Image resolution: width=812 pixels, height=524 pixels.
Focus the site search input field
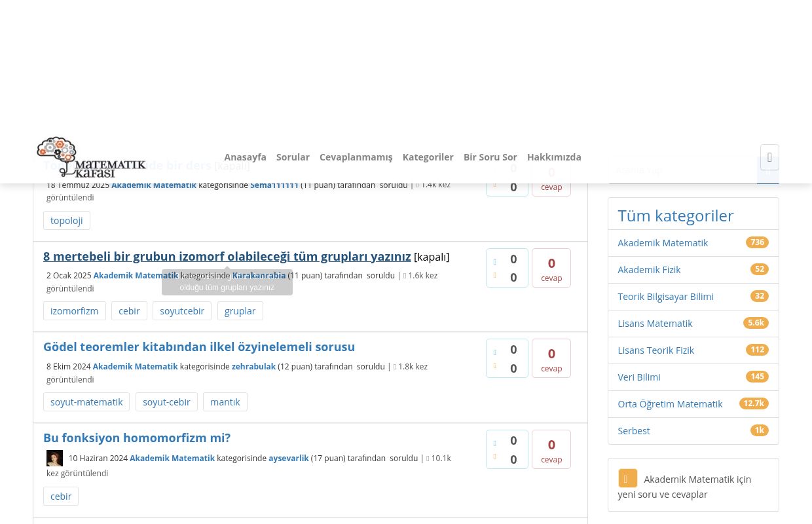point(681,170)
